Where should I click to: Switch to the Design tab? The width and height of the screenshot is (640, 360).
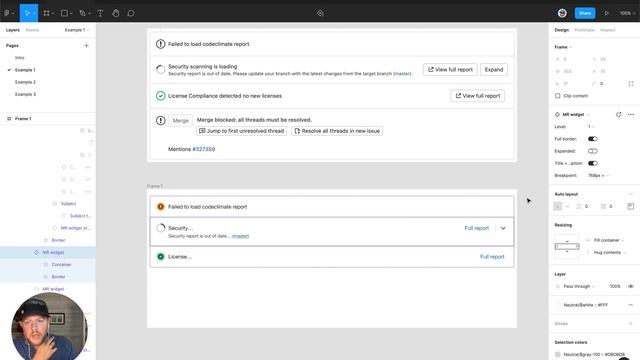pyautogui.click(x=561, y=30)
